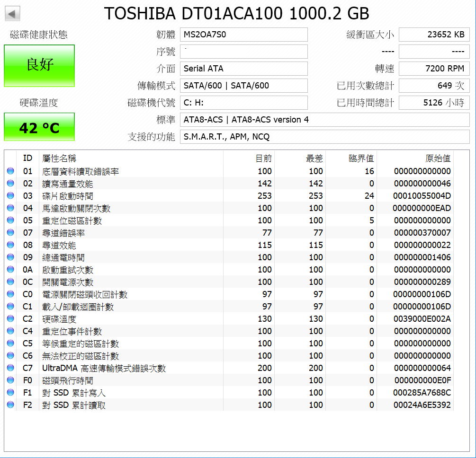Go back with the left arrow button
476x458 pixels.
point(12,14)
